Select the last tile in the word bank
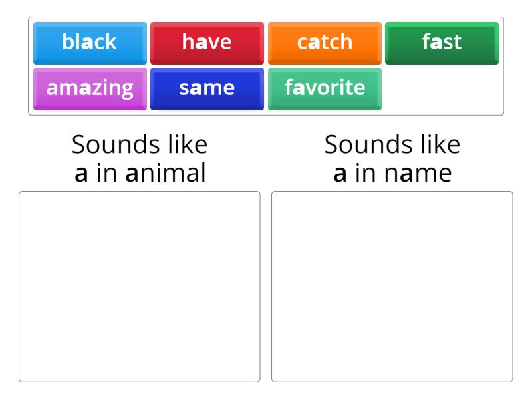The image size is (532, 399). point(325,87)
